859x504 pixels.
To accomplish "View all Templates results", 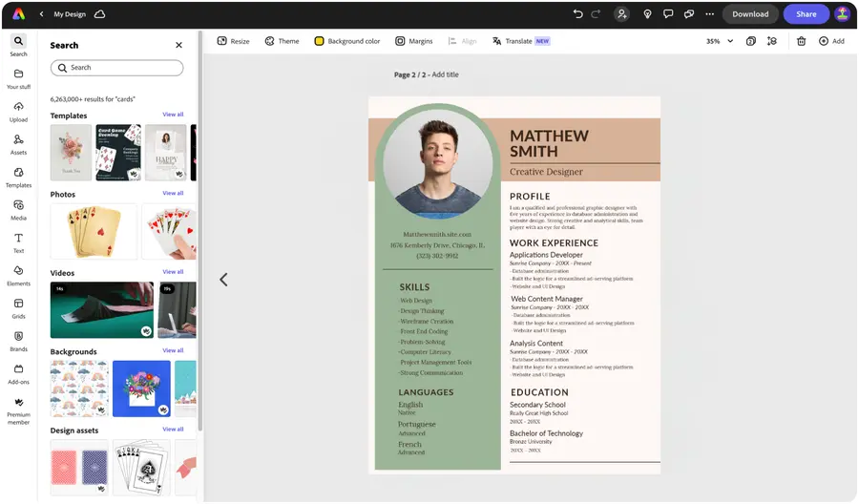I will (x=173, y=115).
